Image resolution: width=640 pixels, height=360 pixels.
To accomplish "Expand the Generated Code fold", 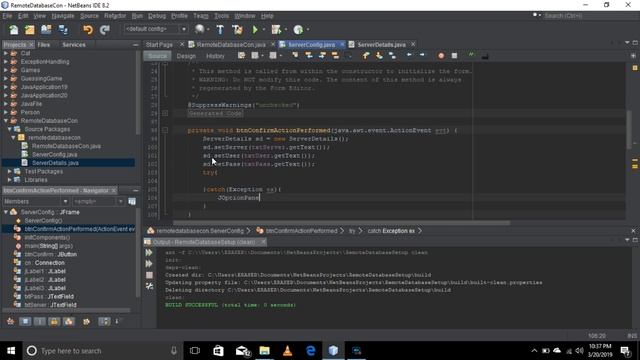I will click(165, 113).
